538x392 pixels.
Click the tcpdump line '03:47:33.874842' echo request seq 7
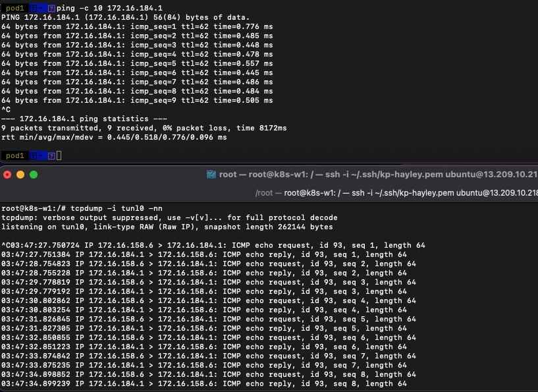209,356
